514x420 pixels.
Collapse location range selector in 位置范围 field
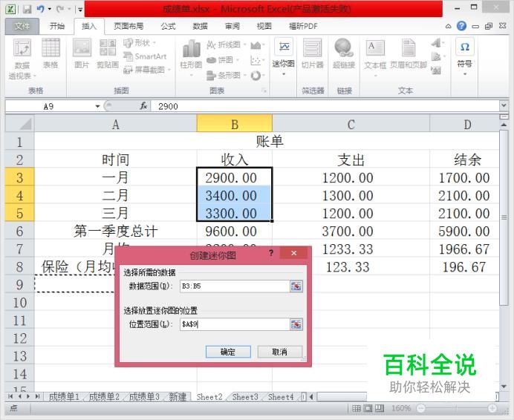pyautogui.click(x=296, y=324)
